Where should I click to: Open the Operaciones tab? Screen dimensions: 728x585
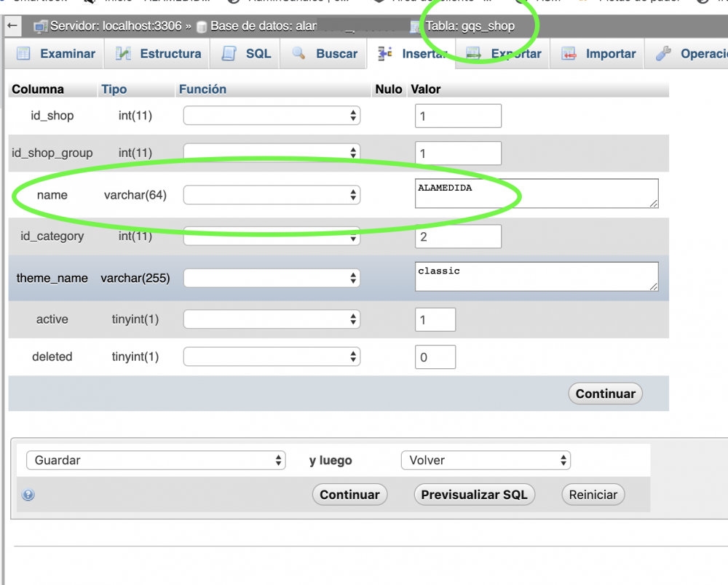[687, 54]
